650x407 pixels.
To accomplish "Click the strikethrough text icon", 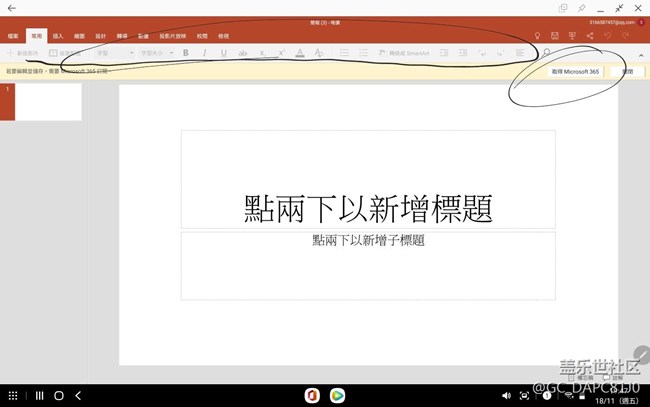I will [x=242, y=52].
